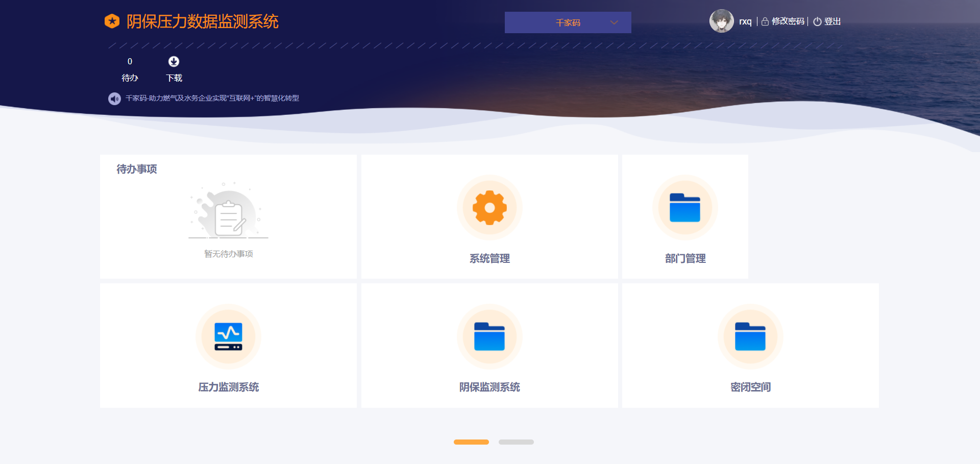This screenshot has height=464, width=980.
Task: Click the 待办 counter showing 0
Action: click(x=130, y=62)
